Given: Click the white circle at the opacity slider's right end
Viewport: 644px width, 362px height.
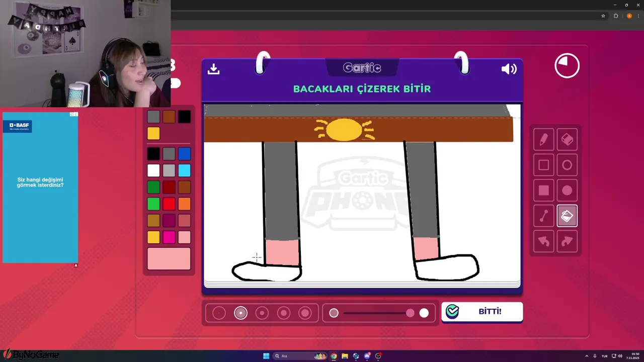Looking at the screenshot, I should pyautogui.click(x=424, y=313).
